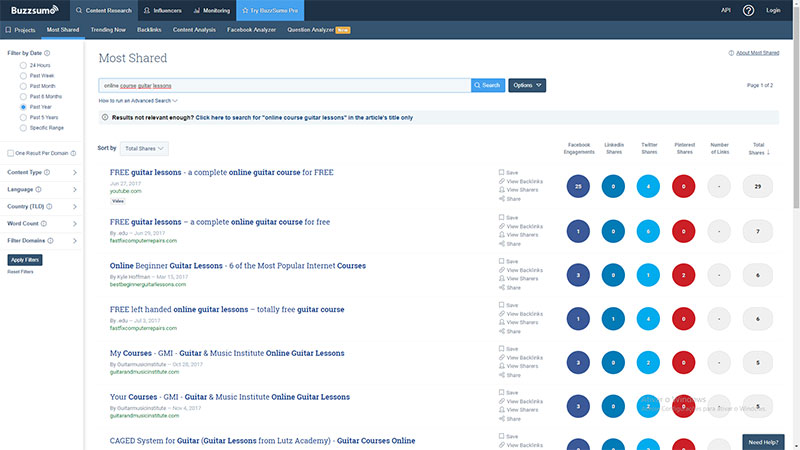Open the Monitoring menu
The image size is (800, 450).
212,10
